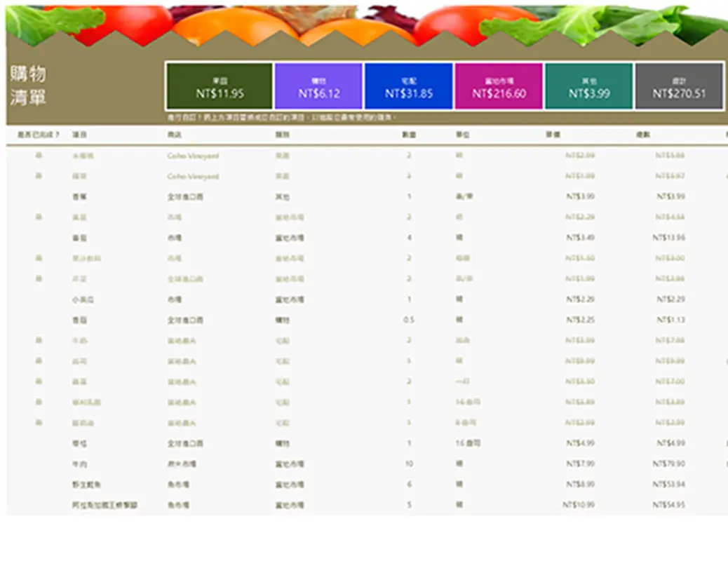This screenshot has width=728, height=561.
Task: Select the NT$79.90 total cell
Action: [668, 464]
